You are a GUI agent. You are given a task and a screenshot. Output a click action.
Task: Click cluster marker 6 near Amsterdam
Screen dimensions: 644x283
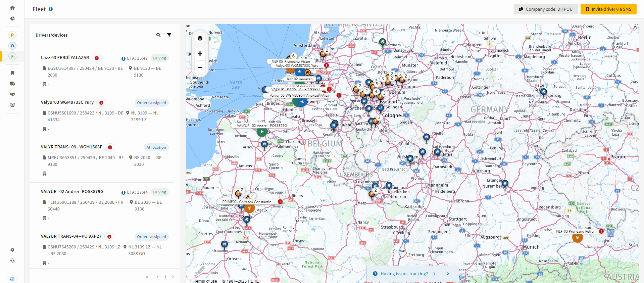(293, 56)
